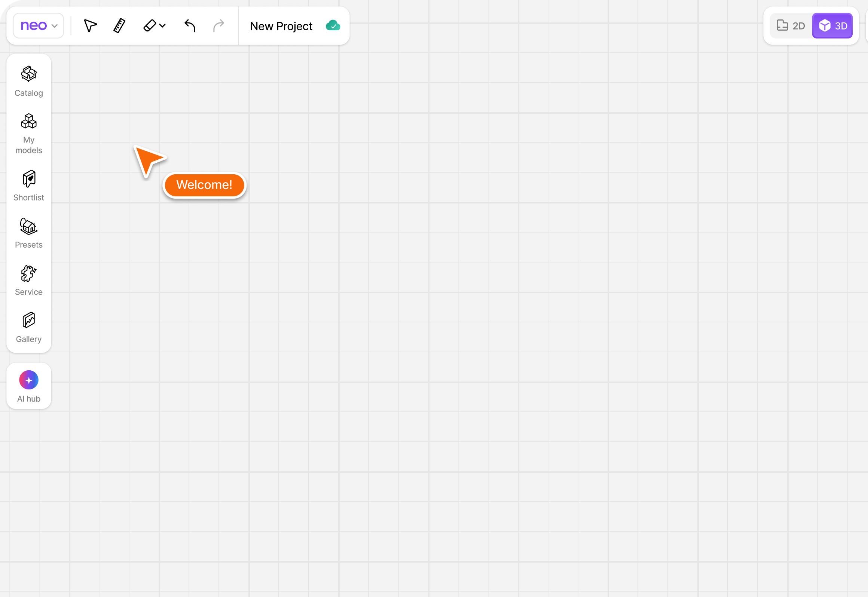Rename the New Project title

pos(281,26)
